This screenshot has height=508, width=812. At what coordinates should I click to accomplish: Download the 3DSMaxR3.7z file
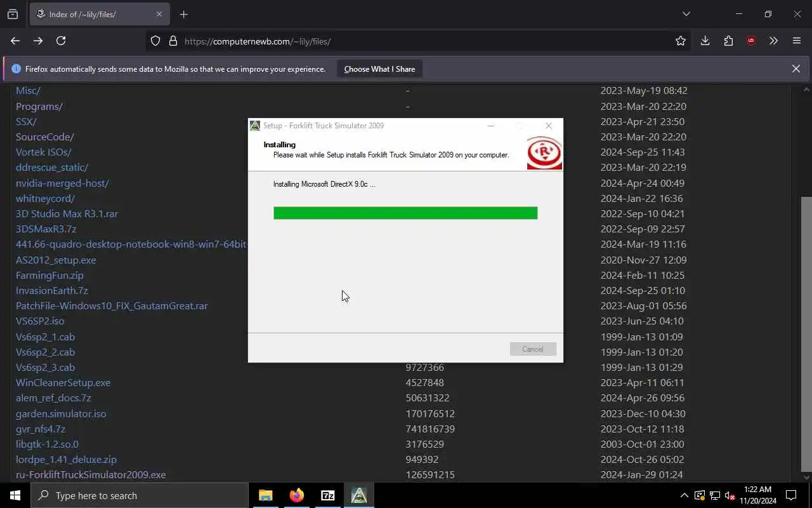[46, 229]
